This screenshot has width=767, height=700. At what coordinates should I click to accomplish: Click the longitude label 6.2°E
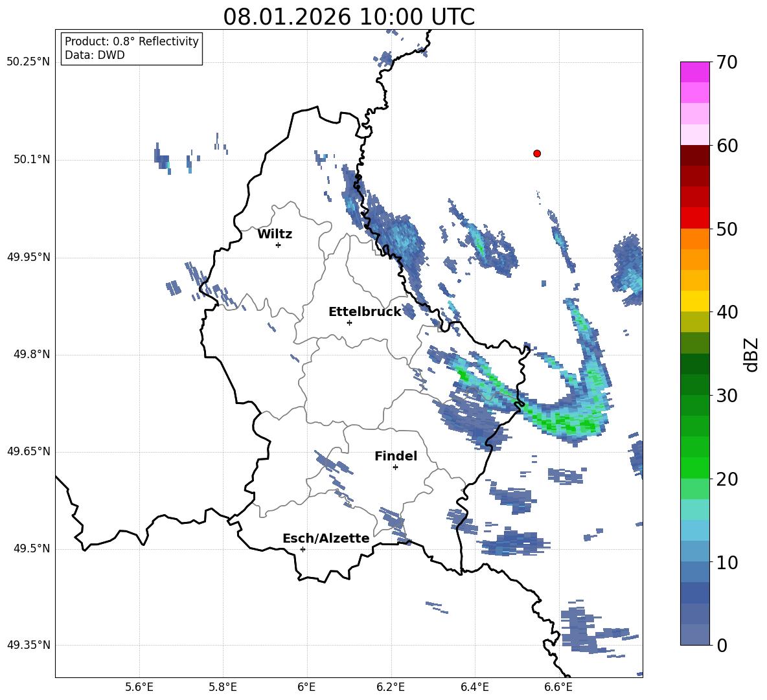tap(391, 687)
